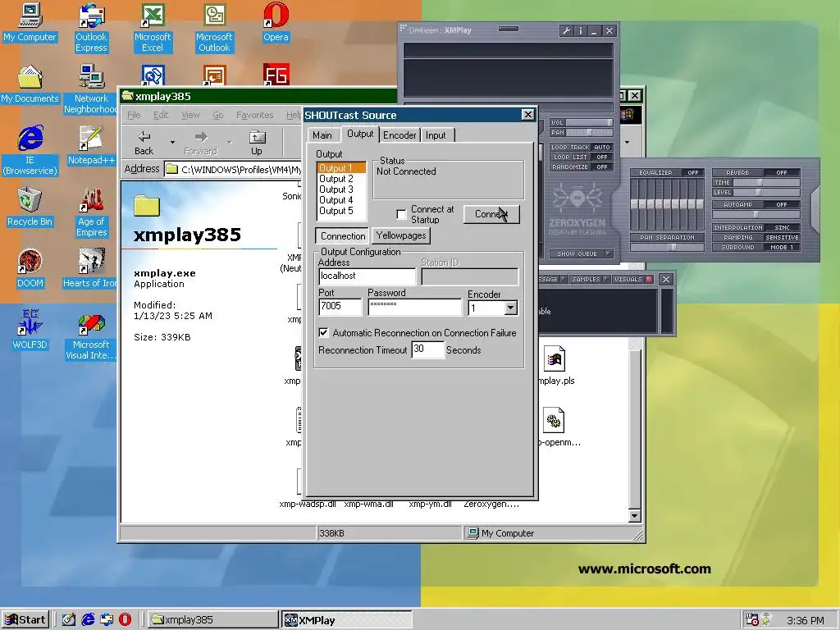Open the Recycle Bin desktop icon
Image resolution: width=840 pixels, height=630 pixels.
pos(30,207)
